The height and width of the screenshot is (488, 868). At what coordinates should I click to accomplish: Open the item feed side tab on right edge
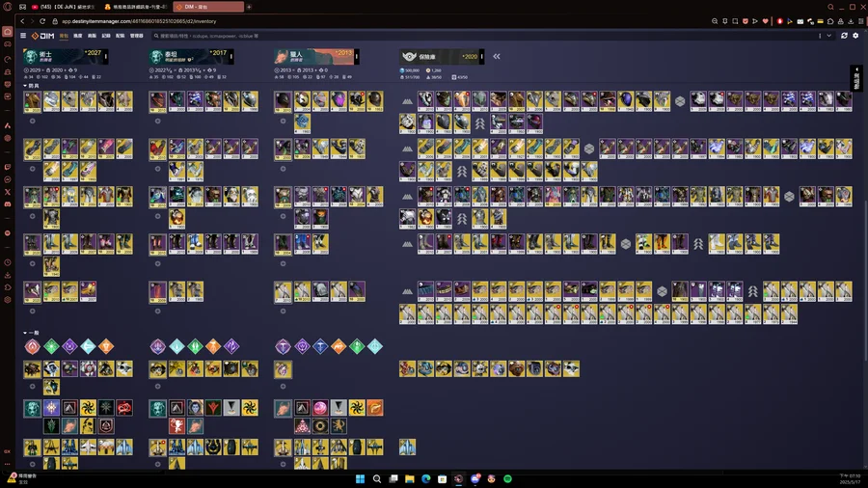[856, 78]
